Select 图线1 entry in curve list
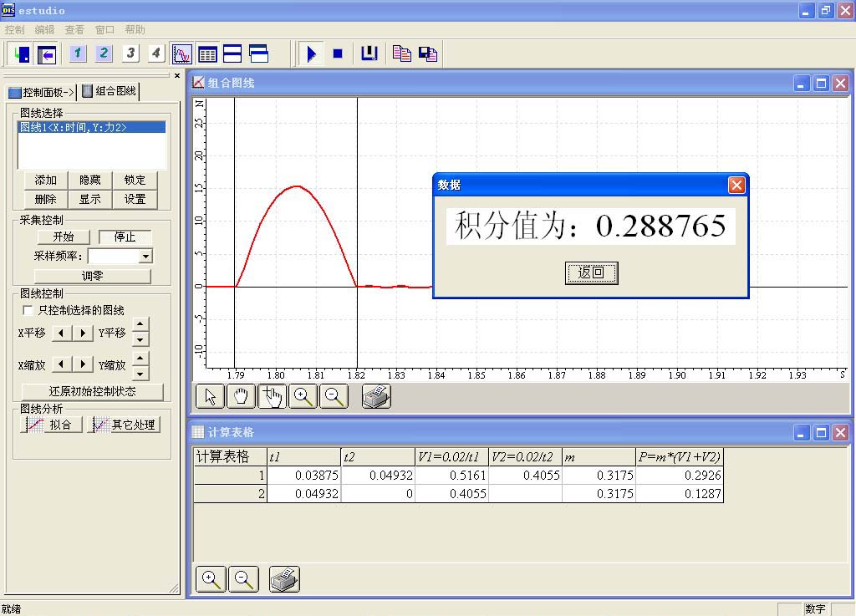856x616 pixels. (x=74, y=127)
